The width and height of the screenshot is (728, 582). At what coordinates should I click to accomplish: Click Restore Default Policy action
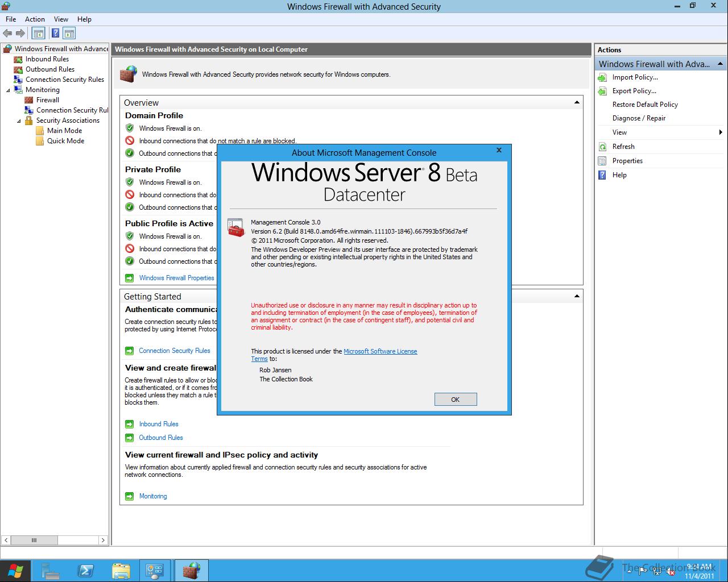tap(645, 105)
